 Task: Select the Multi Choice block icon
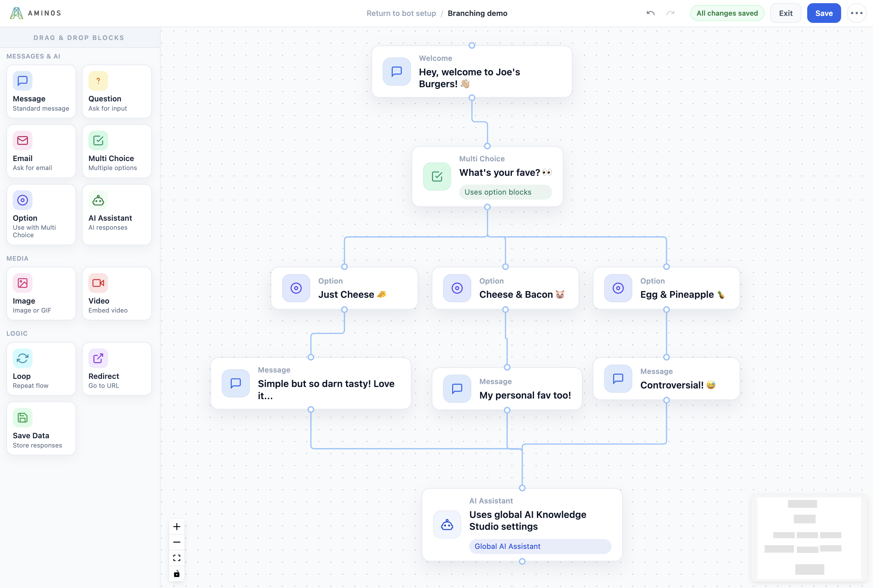click(x=98, y=140)
